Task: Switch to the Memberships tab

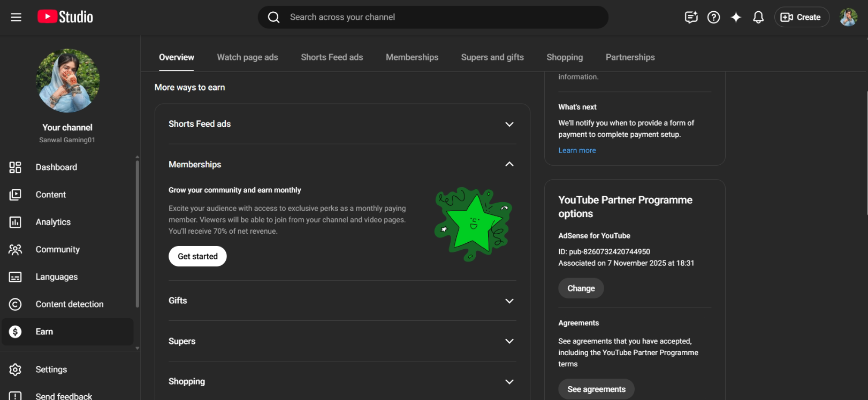Action: click(x=412, y=57)
